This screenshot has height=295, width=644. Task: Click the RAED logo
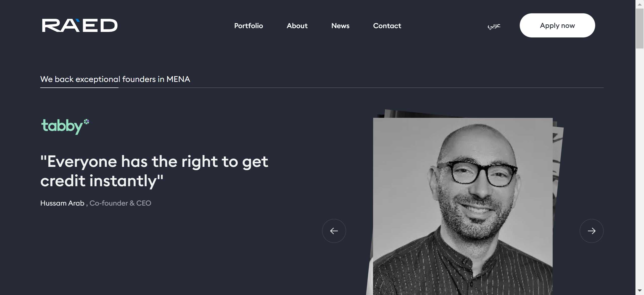tap(80, 25)
